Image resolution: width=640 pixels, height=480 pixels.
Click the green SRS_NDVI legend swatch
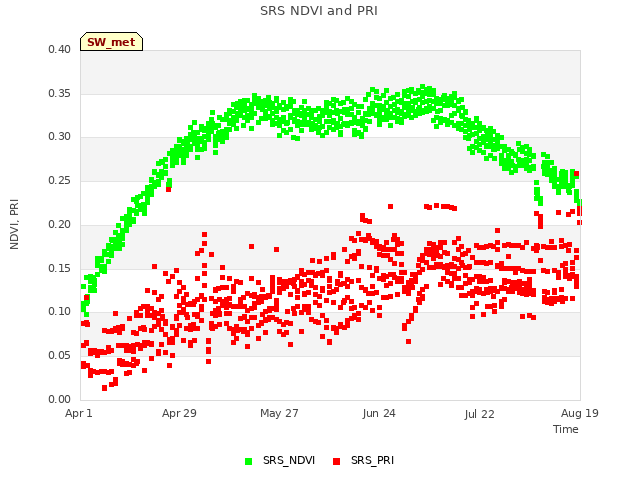coord(249,461)
